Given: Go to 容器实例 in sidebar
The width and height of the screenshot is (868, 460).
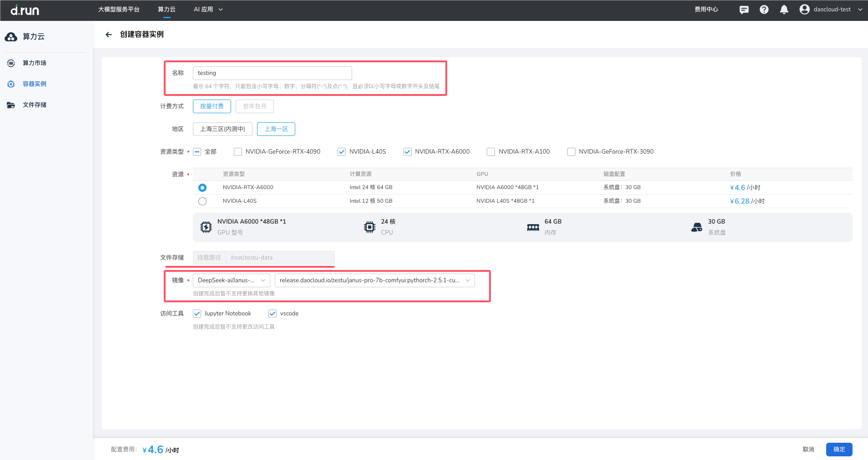Looking at the screenshot, I should tap(35, 84).
